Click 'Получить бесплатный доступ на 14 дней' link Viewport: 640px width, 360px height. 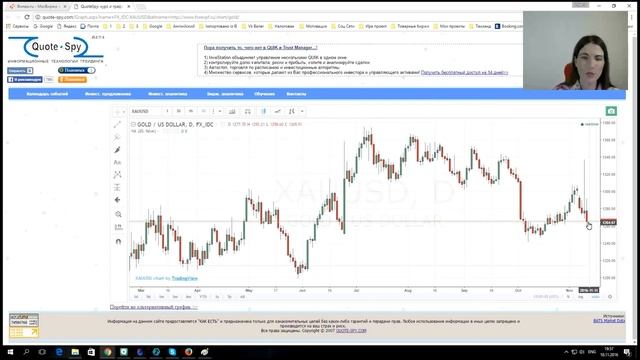464,72
